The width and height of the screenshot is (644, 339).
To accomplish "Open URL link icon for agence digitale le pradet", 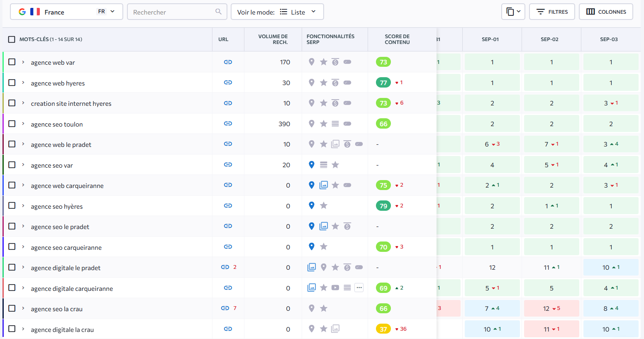I will coord(225,267).
